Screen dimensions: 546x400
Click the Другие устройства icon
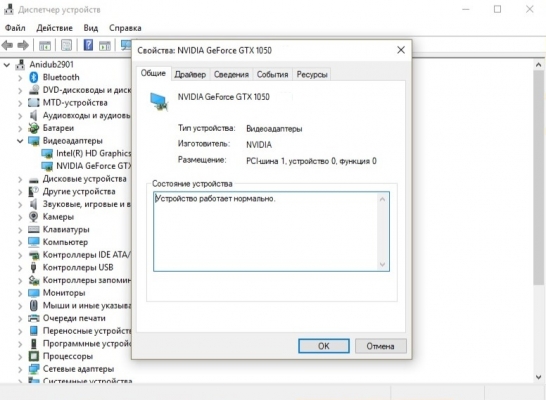click(34, 191)
